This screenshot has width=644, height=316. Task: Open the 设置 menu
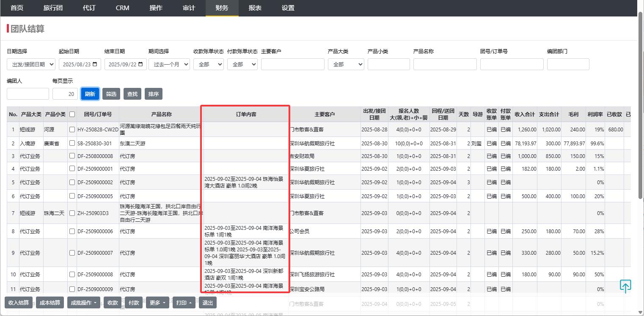[288, 8]
